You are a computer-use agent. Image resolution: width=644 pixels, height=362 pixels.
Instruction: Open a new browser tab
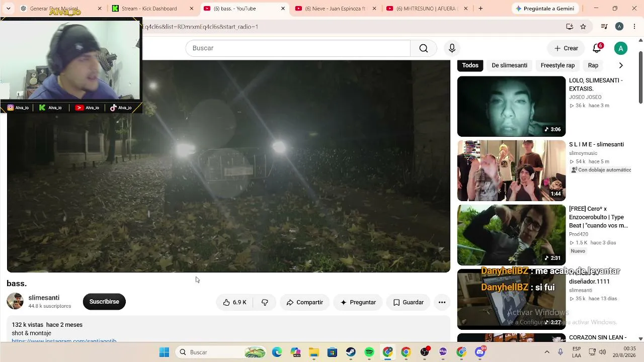(x=480, y=9)
